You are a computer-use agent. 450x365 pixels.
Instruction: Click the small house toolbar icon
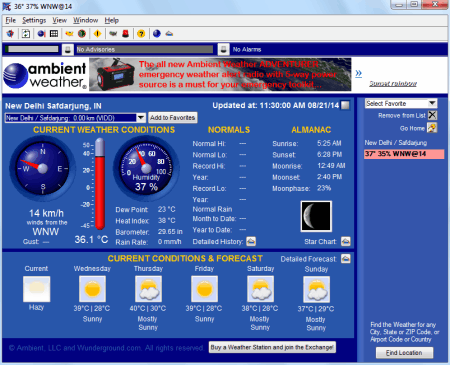(169, 33)
